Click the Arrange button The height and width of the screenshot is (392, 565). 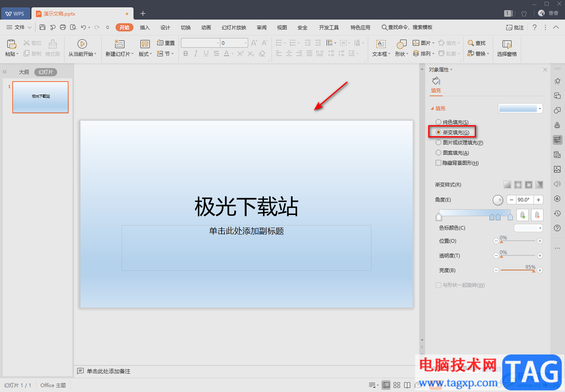[423, 53]
